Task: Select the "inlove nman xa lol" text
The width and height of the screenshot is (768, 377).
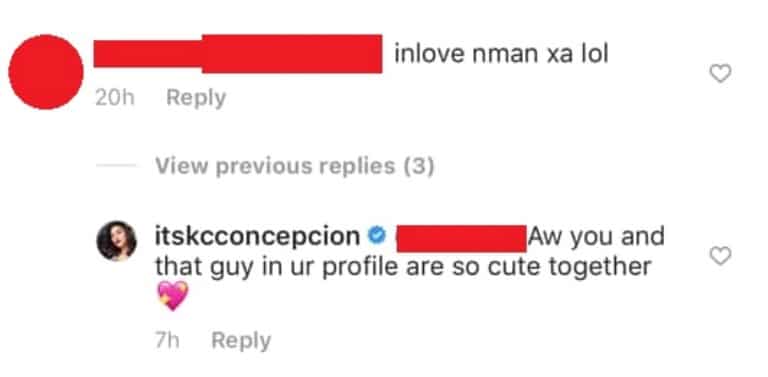Action: point(501,54)
